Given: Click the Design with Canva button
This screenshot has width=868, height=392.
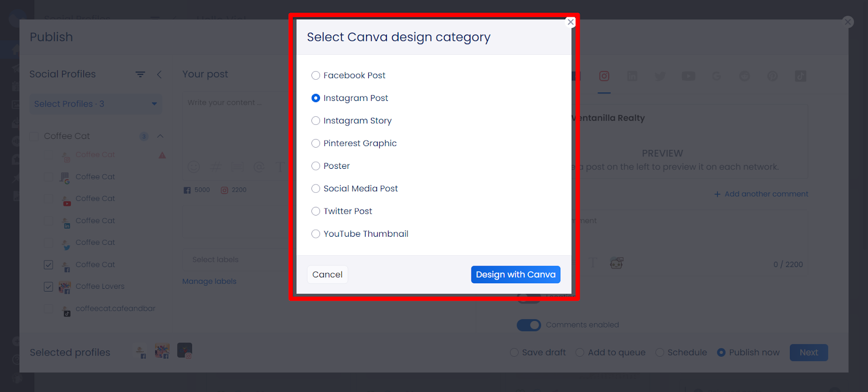Looking at the screenshot, I should (x=515, y=275).
